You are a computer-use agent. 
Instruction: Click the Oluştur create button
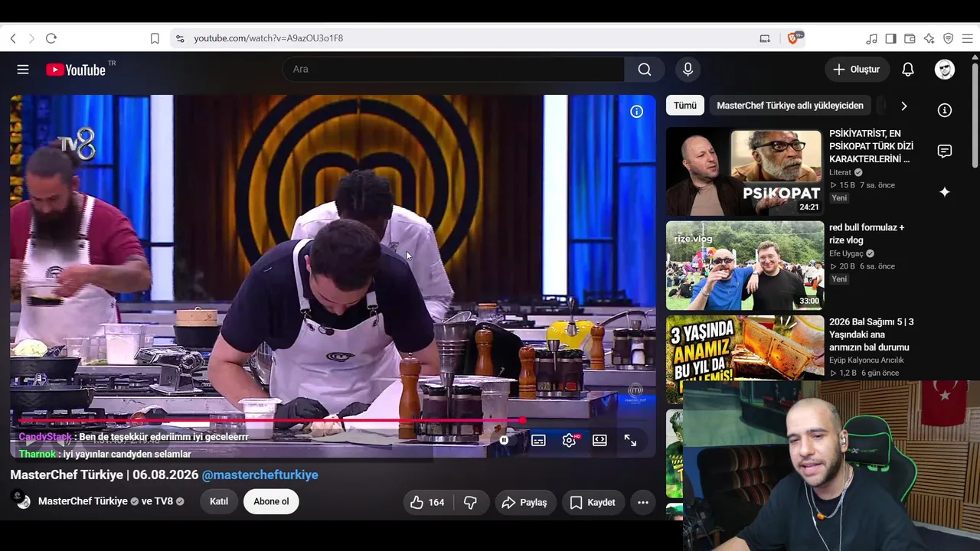pos(857,70)
